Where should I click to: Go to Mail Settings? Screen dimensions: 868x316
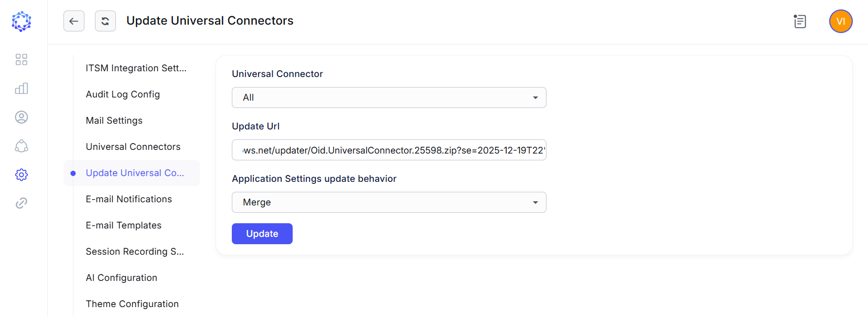tap(114, 121)
